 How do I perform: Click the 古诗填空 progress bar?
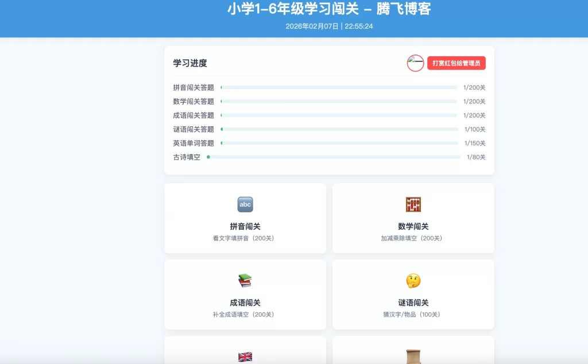click(334, 157)
